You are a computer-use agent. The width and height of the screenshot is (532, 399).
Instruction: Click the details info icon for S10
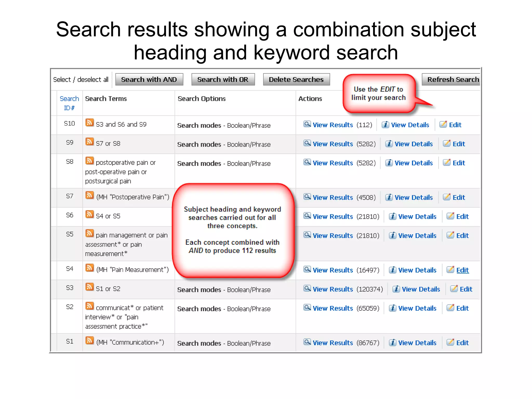[x=385, y=125]
